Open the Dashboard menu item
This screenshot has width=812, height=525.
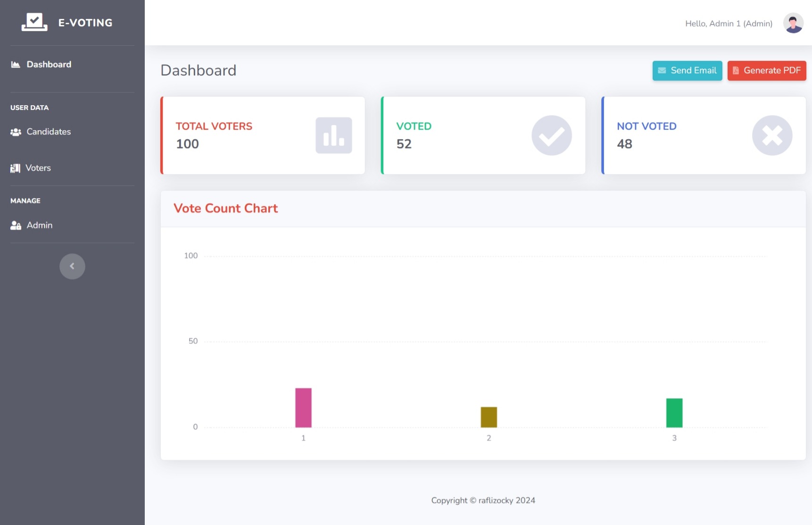[49, 65]
